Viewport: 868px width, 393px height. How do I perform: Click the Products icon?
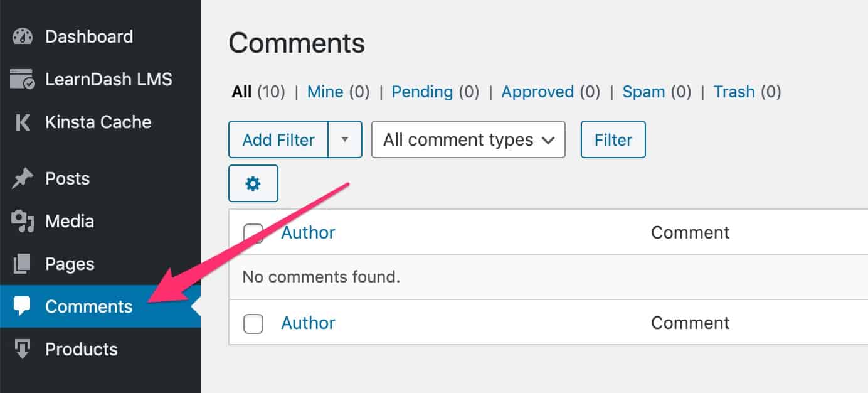(x=22, y=349)
